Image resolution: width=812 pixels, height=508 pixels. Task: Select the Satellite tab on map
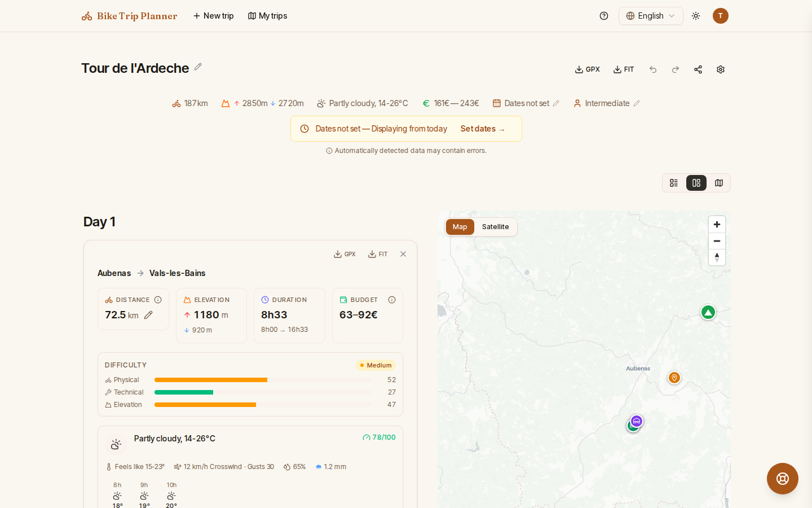[x=495, y=227]
